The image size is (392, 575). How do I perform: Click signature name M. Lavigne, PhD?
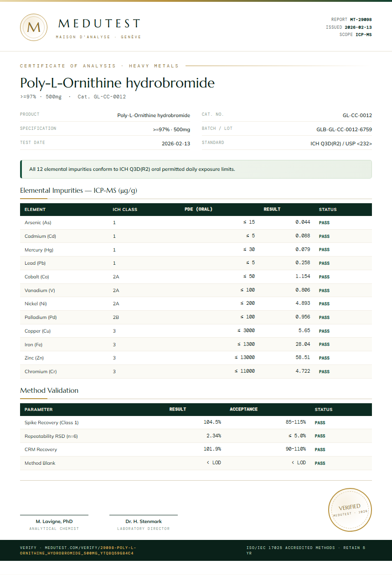click(x=54, y=521)
